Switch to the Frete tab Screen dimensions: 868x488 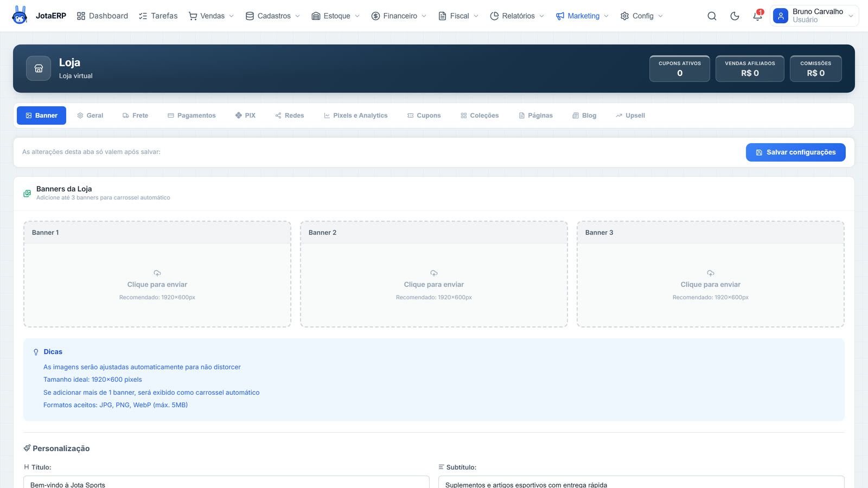135,115
